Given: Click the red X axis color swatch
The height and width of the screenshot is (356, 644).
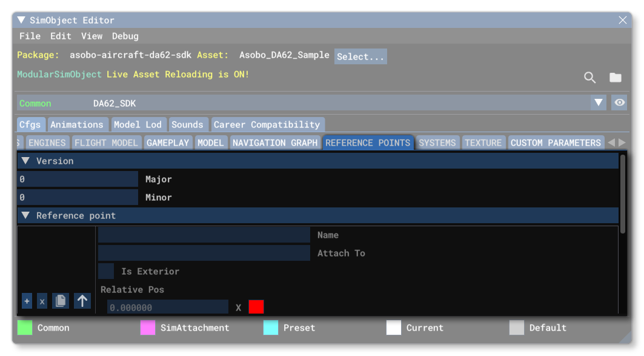Looking at the screenshot, I should 256,307.
